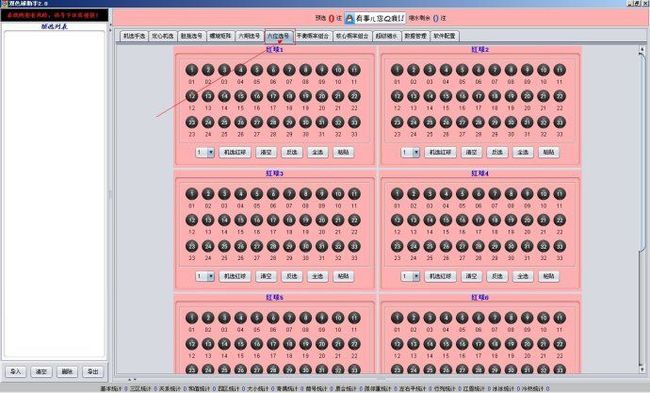Click 清空 in the 红球1 panel
The height and width of the screenshot is (393, 650).
pos(266,152)
